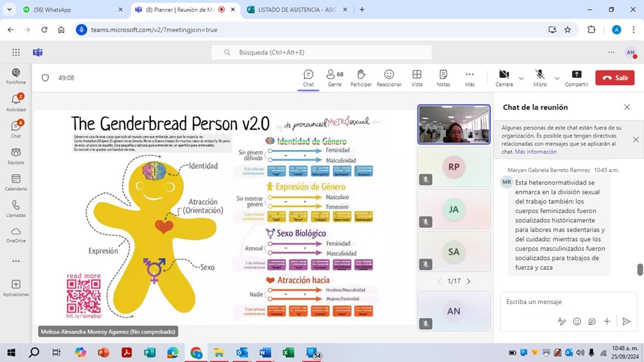Open browser extensions puzzle icon
Viewport: 644px width, 362px height.
[x=592, y=29]
